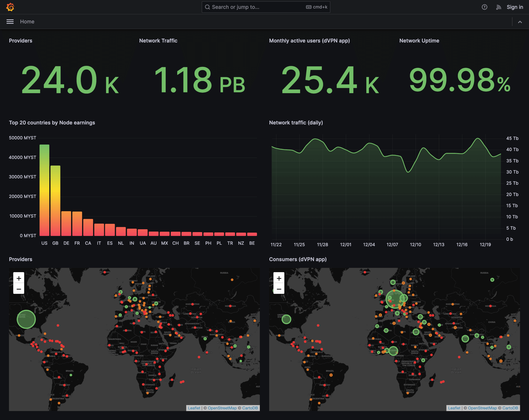Select the Home breadcrumb
Screen dimensions: 529x420
(x=27, y=21)
